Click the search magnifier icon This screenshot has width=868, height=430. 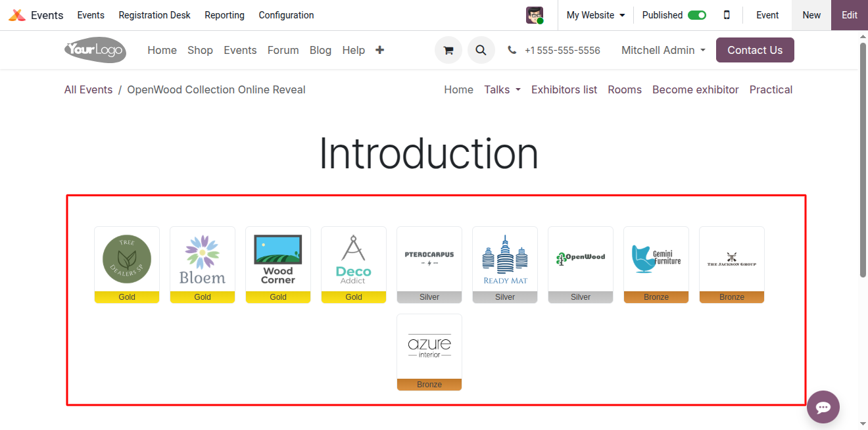(481, 50)
